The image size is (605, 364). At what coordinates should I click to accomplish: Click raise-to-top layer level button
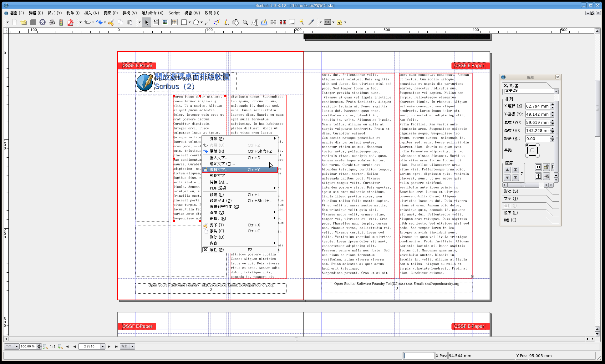click(516, 170)
